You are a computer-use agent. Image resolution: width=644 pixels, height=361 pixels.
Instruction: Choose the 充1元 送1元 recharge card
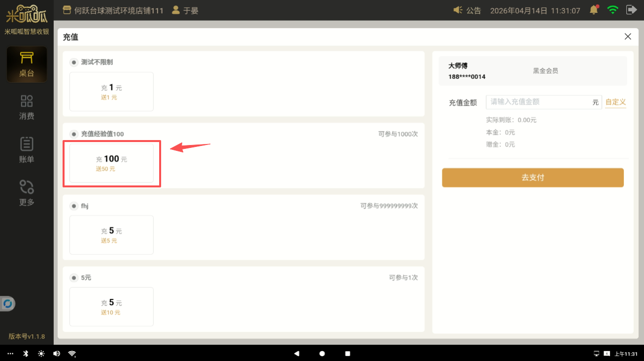[x=111, y=92]
